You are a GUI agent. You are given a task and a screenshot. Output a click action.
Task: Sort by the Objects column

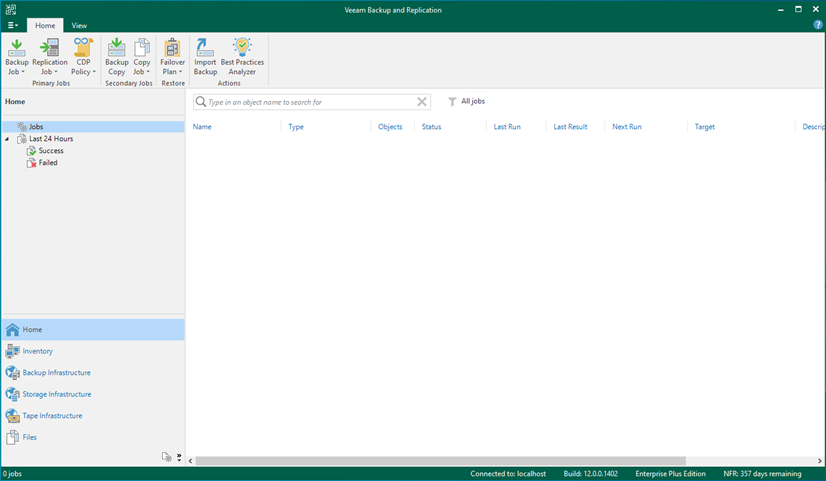coord(390,127)
